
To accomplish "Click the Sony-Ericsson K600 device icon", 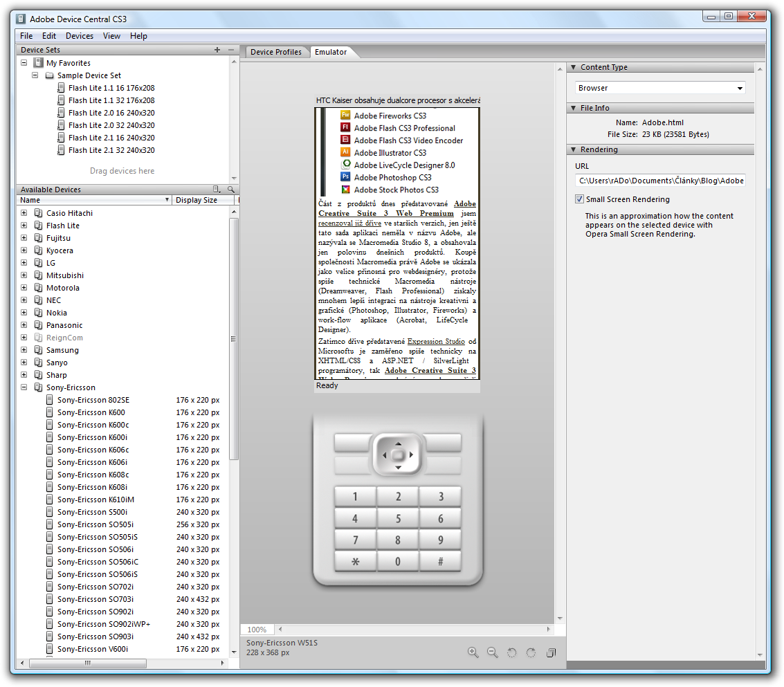I will coord(50,412).
